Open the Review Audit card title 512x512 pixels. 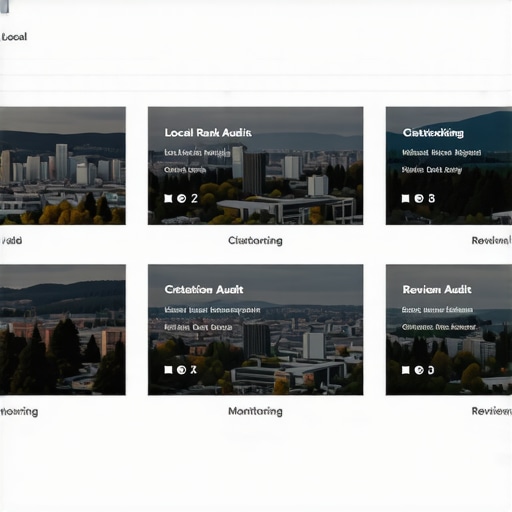437,289
